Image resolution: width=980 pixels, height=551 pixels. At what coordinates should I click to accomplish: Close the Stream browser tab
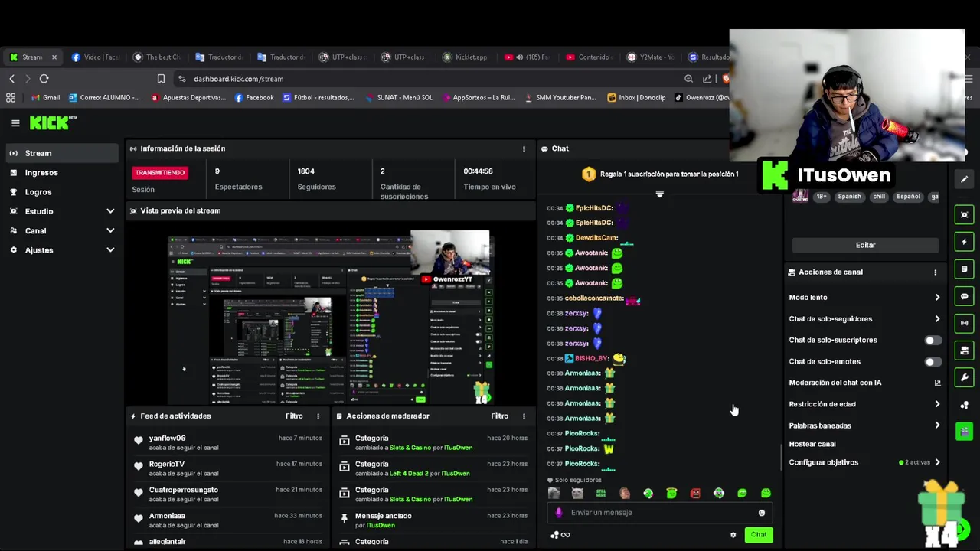(54, 57)
